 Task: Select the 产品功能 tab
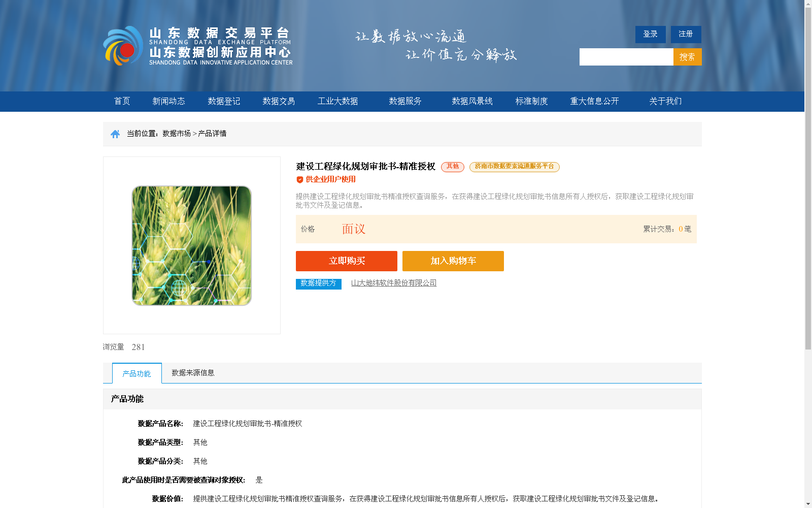pos(137,373)
